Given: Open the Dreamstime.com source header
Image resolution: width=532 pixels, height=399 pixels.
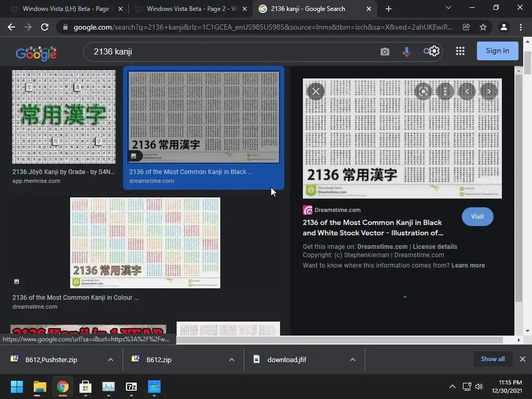Looking at the screenshot, I should tap(331, 210).
